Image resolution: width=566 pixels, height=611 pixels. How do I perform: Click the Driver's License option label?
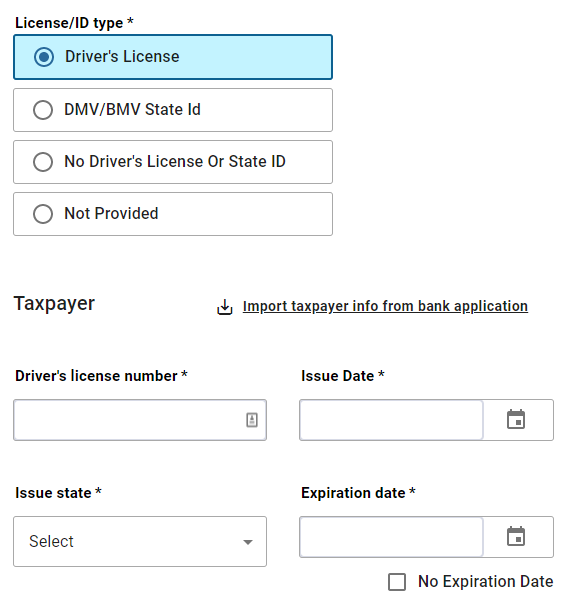pos(122,57)
